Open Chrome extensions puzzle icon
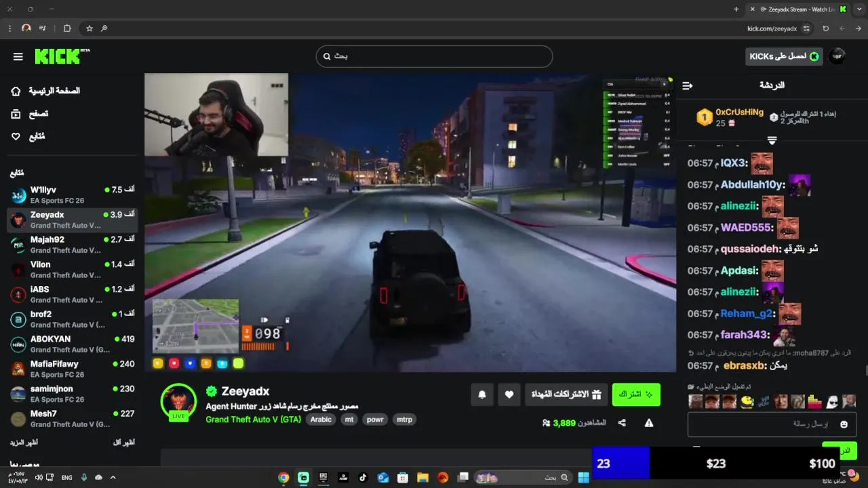Image resolution: width=868 pixels, height=488 pixels. point(66,28)
